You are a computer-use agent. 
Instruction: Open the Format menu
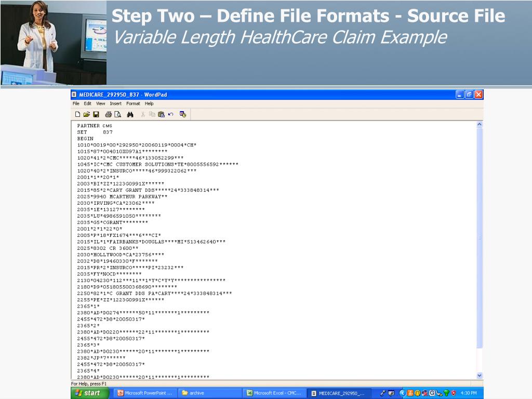[x=133, y=103]
